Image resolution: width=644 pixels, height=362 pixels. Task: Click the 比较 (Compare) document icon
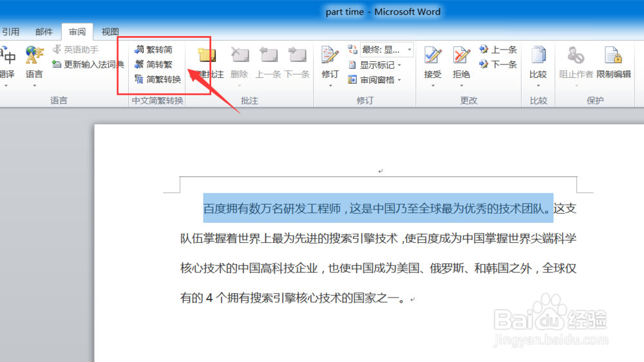538,55
